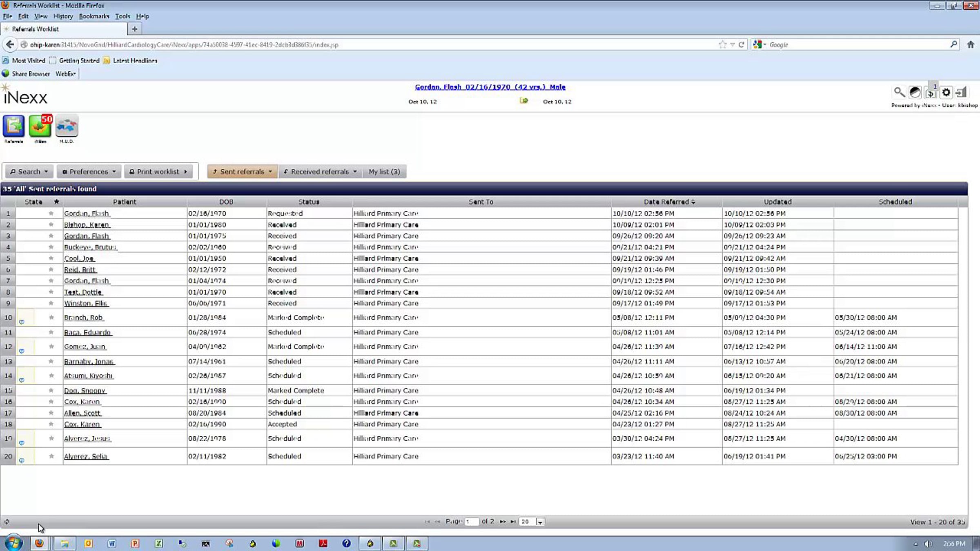
Task: Open the settings gear icon
Action: click(946, 93)
